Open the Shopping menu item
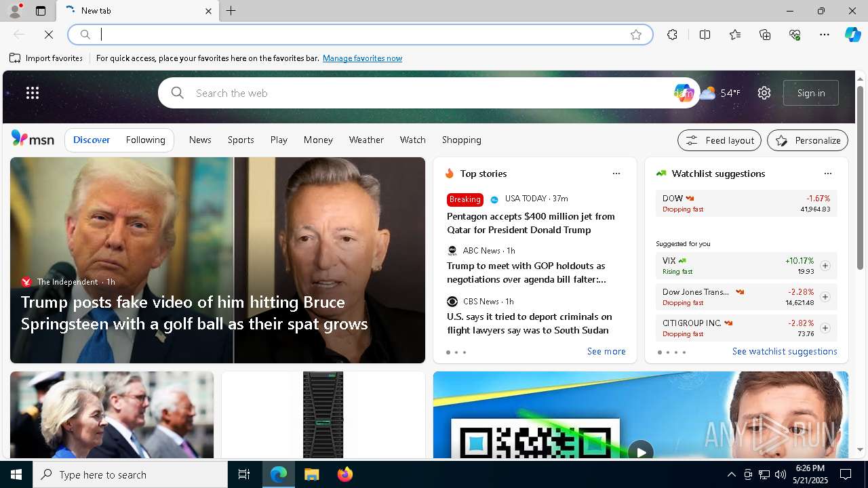 click(x=461, y=140)
